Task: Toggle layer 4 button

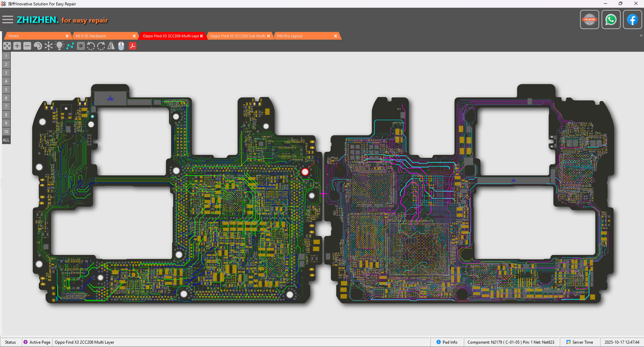Action: coord(6,81)
